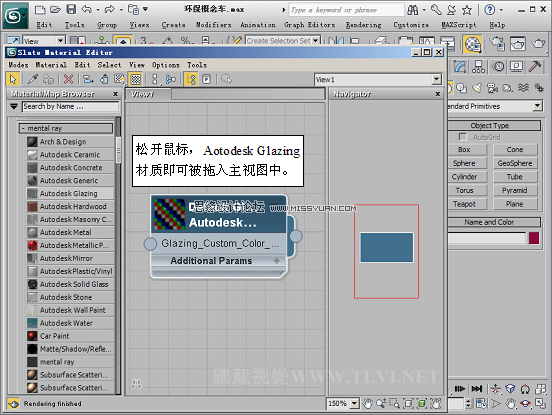
Task: Click the keyword search field in title bar
Action: pyautogui.click(x=346, y=10)
